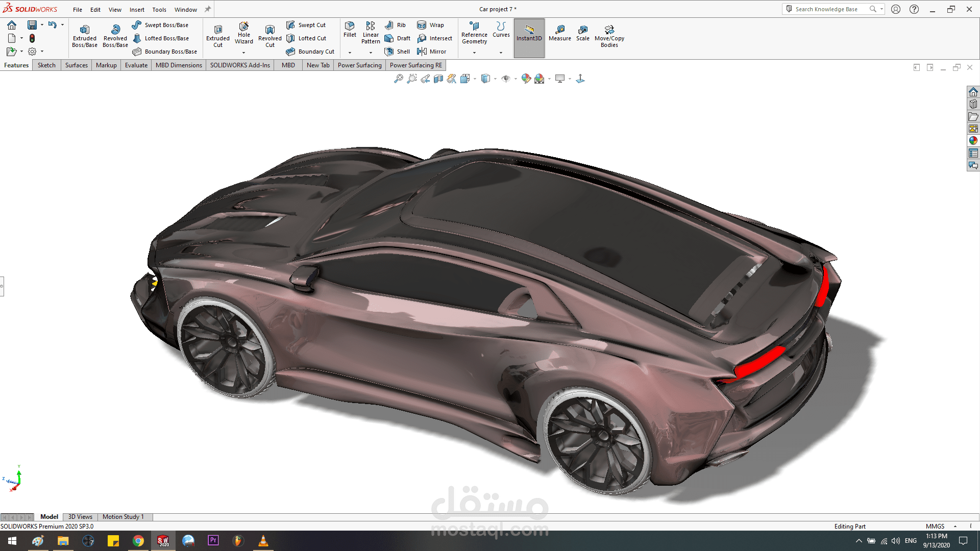This screenshot has width=980, height=551.
Task: Toggle the Instant3D button
Action: [x=529, y=34]
